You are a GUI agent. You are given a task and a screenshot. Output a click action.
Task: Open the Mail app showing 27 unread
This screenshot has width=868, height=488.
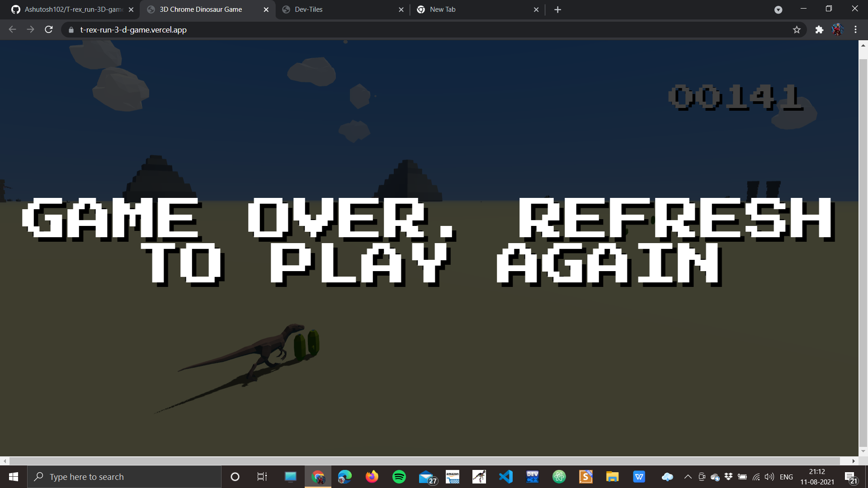click(426, 476)
